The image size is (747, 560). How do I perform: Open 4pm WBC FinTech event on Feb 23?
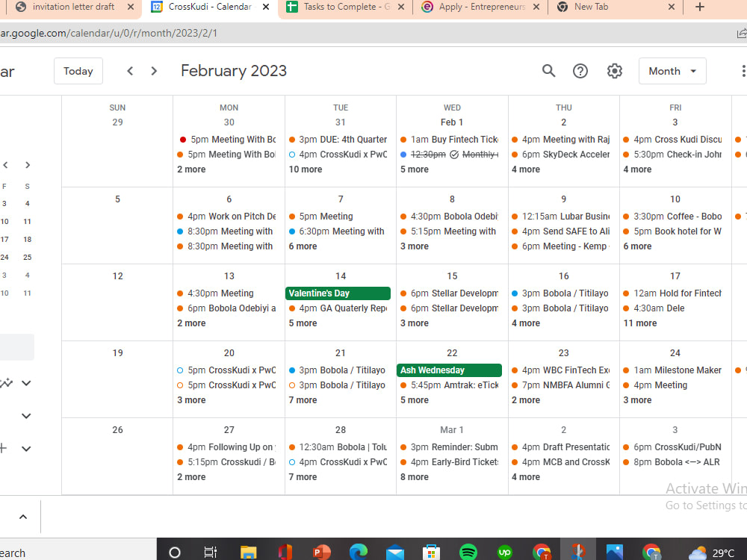pyautogui.click(x=561, y=370)
